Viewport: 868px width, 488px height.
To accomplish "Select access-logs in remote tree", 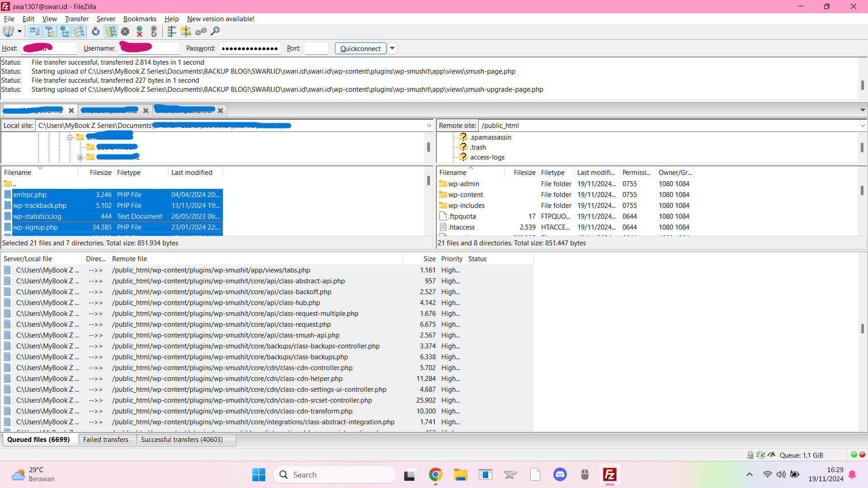I will (487, 157).
